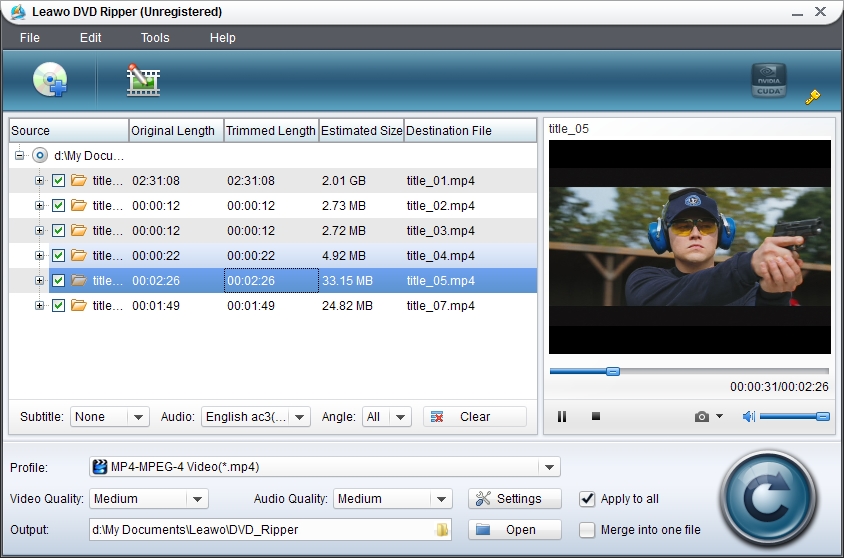Click folder icon of title_03.mp4 row
Viewport: 844px width, 558px height.
click(79, 230)
